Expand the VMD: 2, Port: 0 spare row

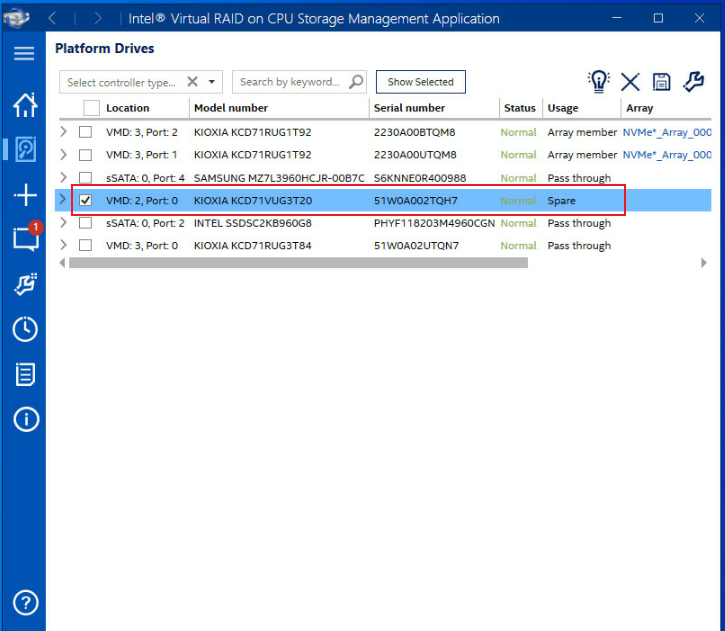coord(63,200)
